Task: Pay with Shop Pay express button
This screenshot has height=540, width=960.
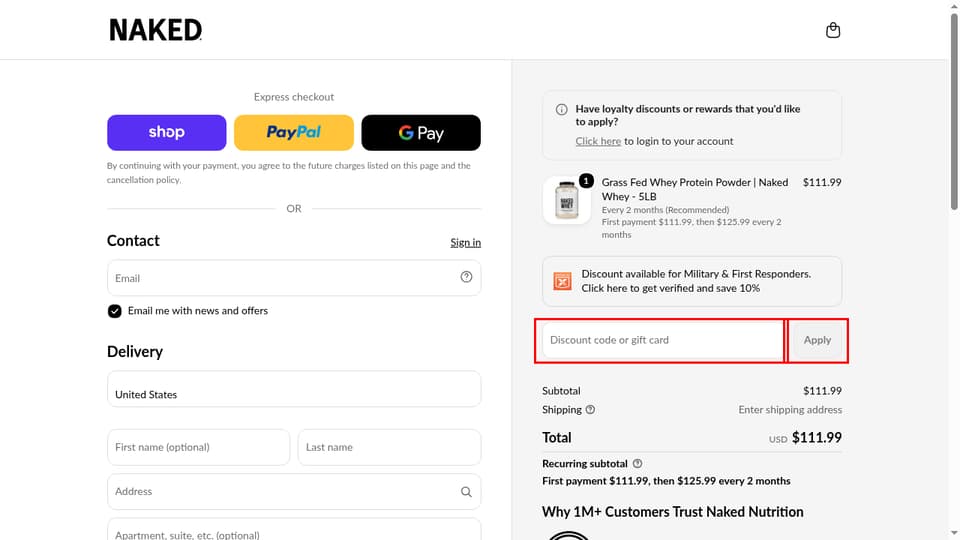Action: click(167, 132)
